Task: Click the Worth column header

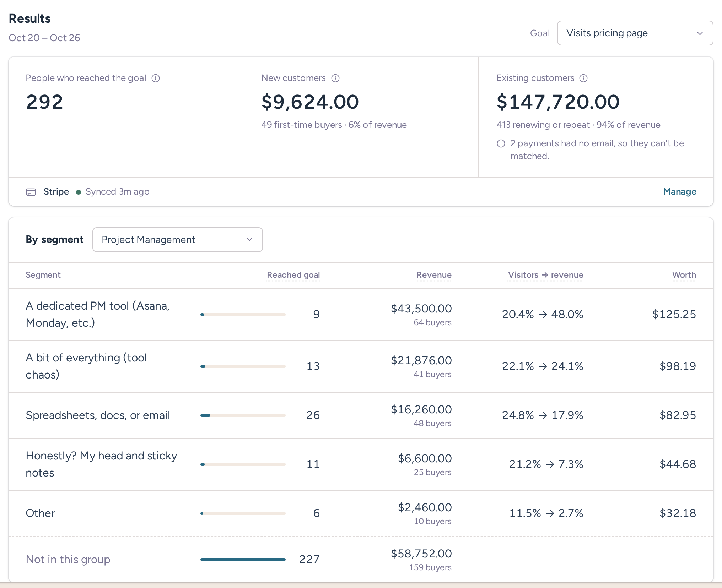Action: 684,275
